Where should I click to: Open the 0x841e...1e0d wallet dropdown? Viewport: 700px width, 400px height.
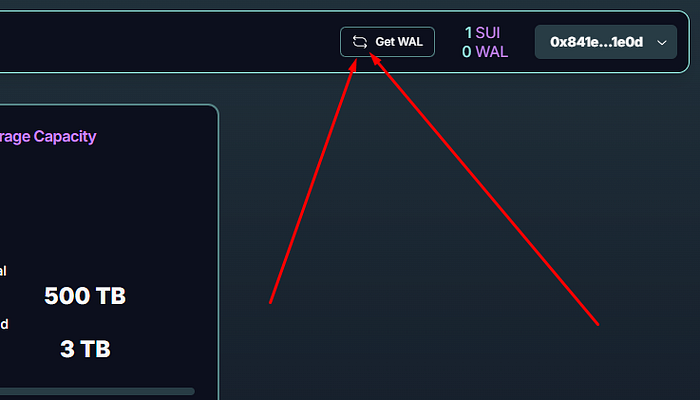tap(606, 42)
